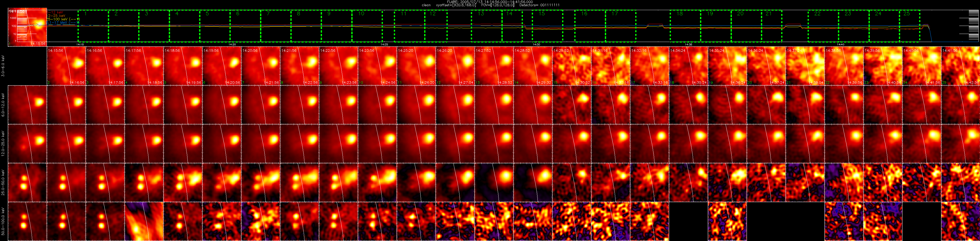
Task: Open the 6.0-12.0 keV image in the 14:29:52 column
Action: click(572, 104)
